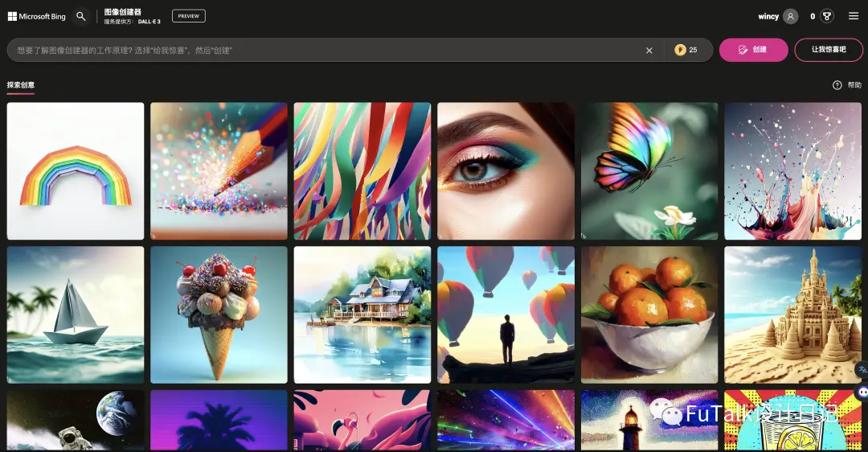Clear the prompt with the X icon
Screen dimensions: 868x452
point(649,51)
